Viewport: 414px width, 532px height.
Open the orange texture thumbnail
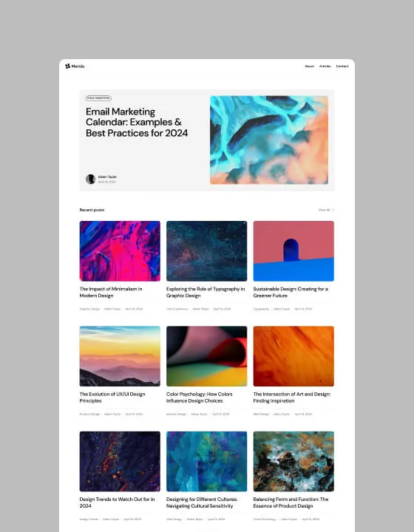pyautogui.click(x=293, y=356)
